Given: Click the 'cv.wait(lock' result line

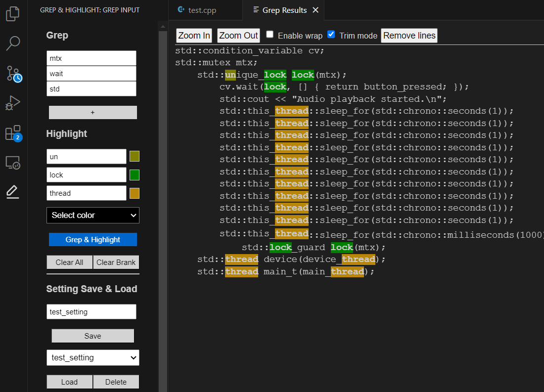Looking at the screenshot, I should coord(344,87).
